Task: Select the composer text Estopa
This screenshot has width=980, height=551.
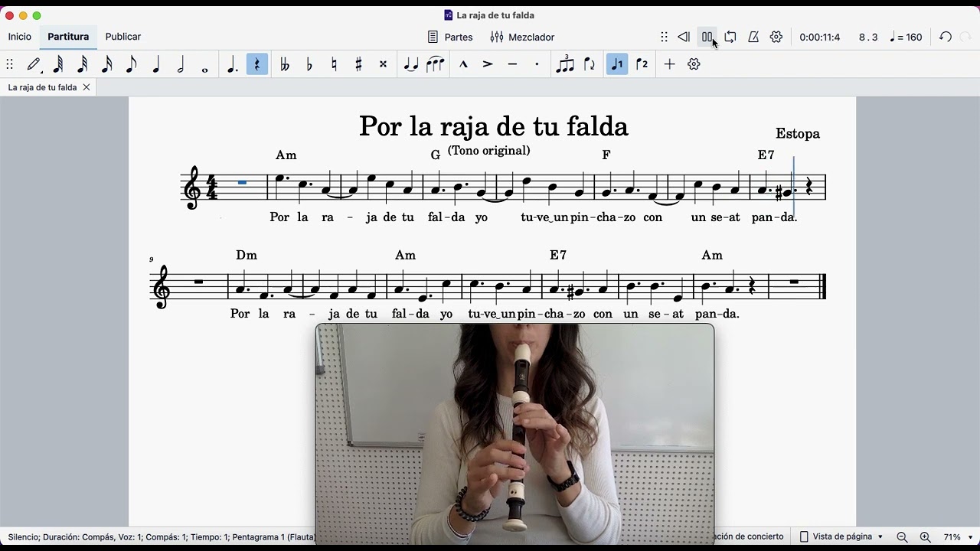Action: [x=797, y=134]
